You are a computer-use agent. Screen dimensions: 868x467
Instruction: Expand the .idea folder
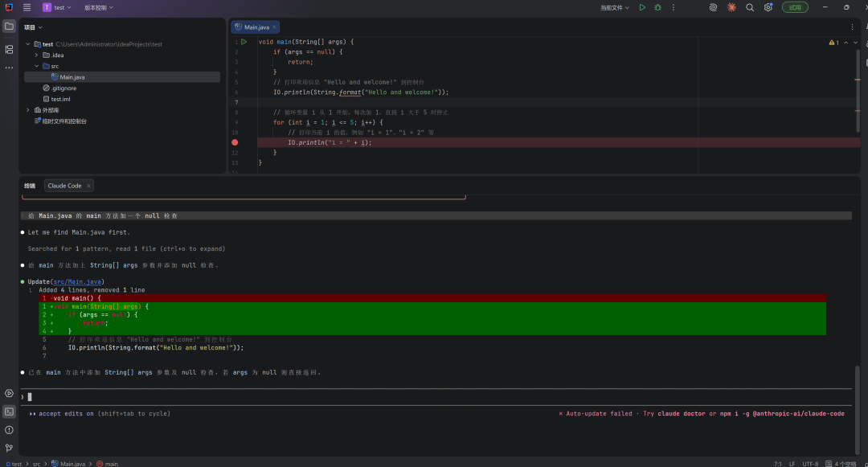pos(36,55)
